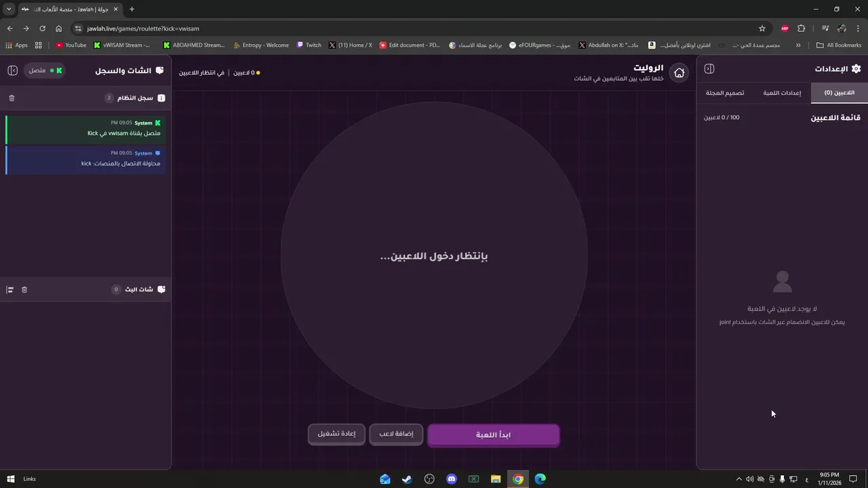Click the 'متصل بقناة vwisam في Kick' log entry
This screenshot has height=488, width=868.
tap(85, 129)
